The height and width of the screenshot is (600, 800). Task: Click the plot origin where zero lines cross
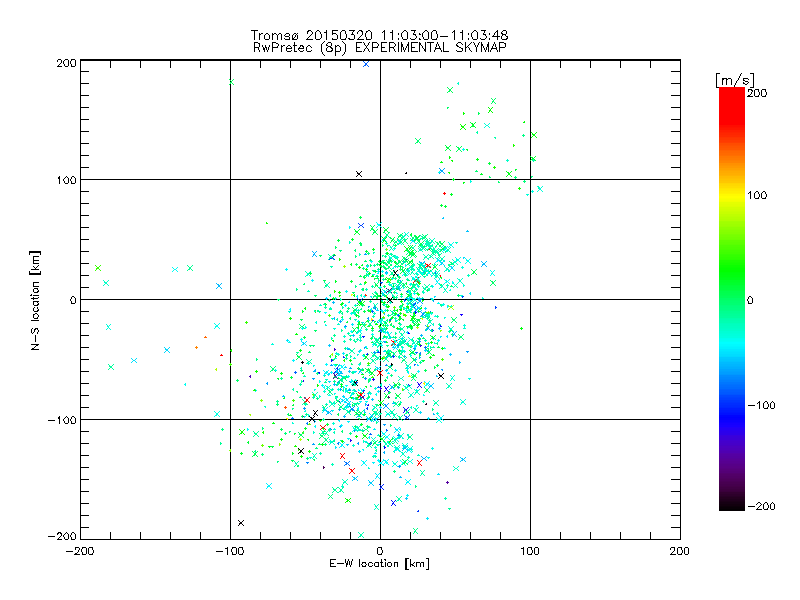point(380,299)
